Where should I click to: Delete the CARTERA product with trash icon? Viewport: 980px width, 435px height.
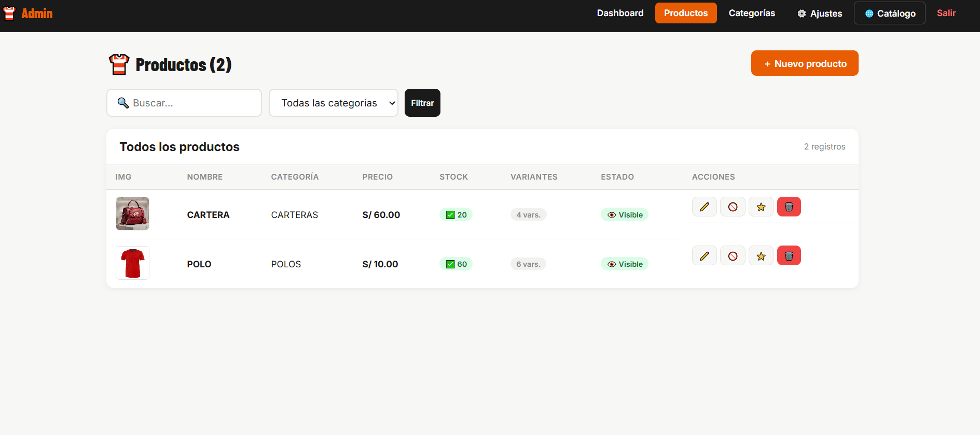pyautogui.click(x=789, y=207)
